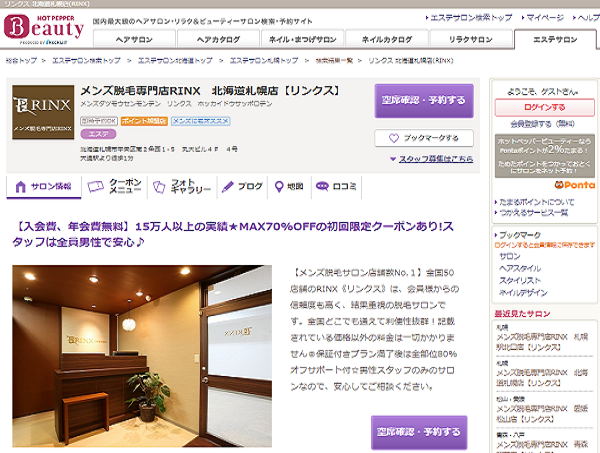Click the purple coupon headline text
Screen dimensions: 600x453
233,234
